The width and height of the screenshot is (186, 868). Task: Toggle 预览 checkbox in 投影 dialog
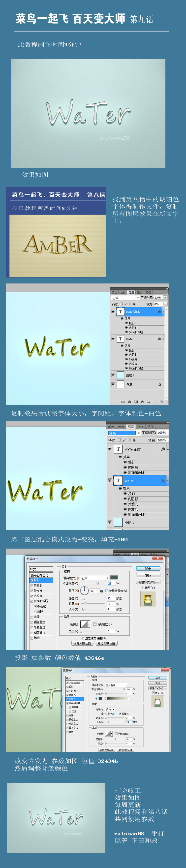pos(143,587)
